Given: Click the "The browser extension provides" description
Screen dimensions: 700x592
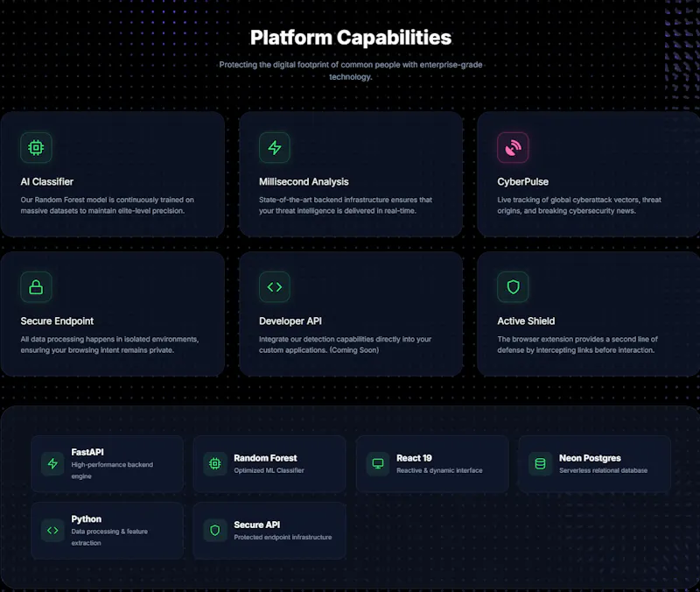Looking at the screenshot, I should click(577, 344).
